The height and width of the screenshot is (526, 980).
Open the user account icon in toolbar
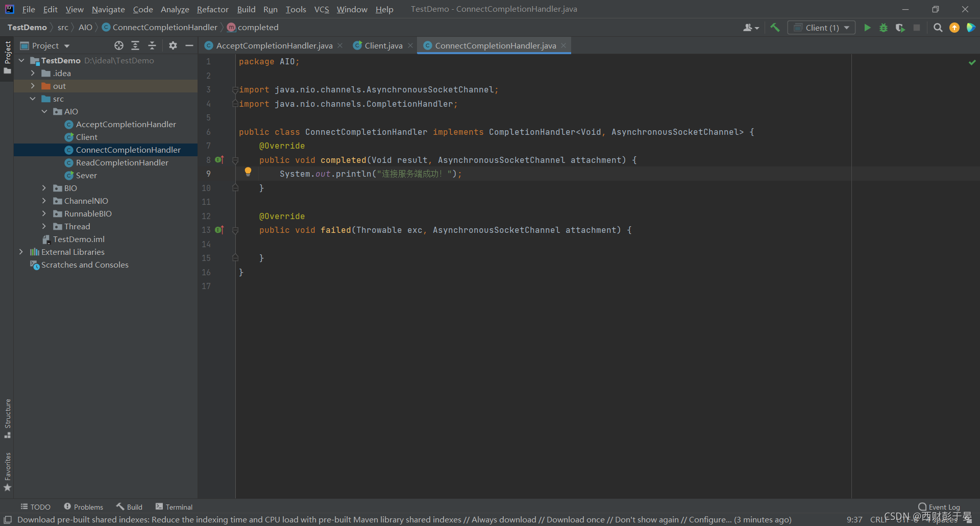pos(751,28)
